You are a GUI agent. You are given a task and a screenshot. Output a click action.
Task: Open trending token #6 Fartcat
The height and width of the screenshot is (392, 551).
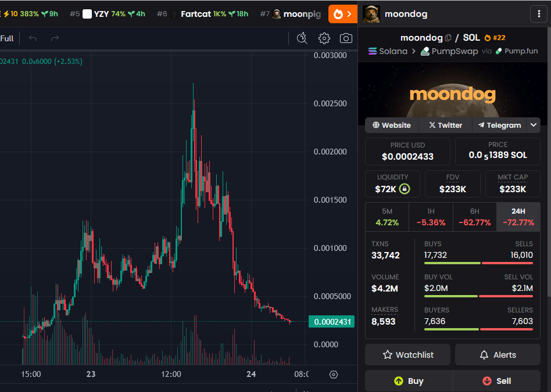pyautogui.click(x=202, y=14)
